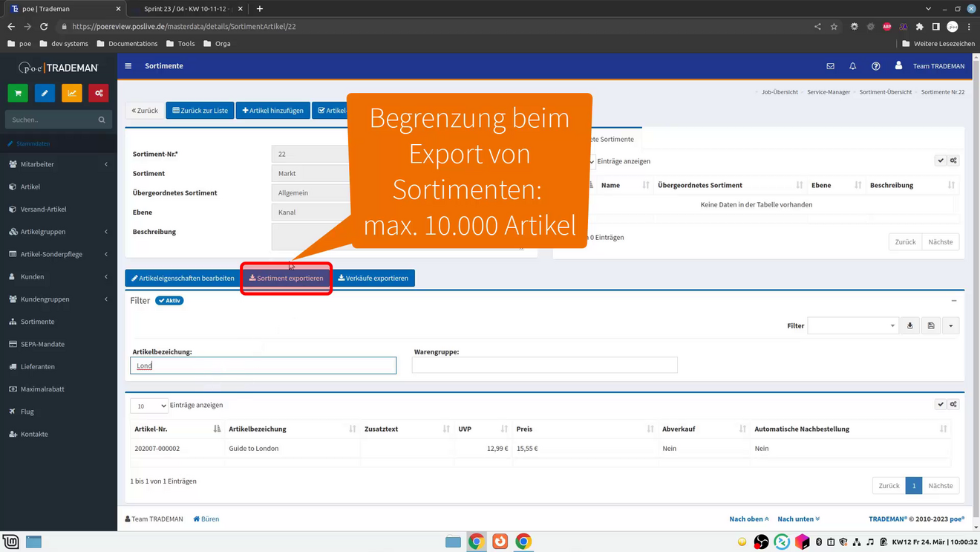
Task: Open the Team TRADEMAN user menu
Action: 930,66
